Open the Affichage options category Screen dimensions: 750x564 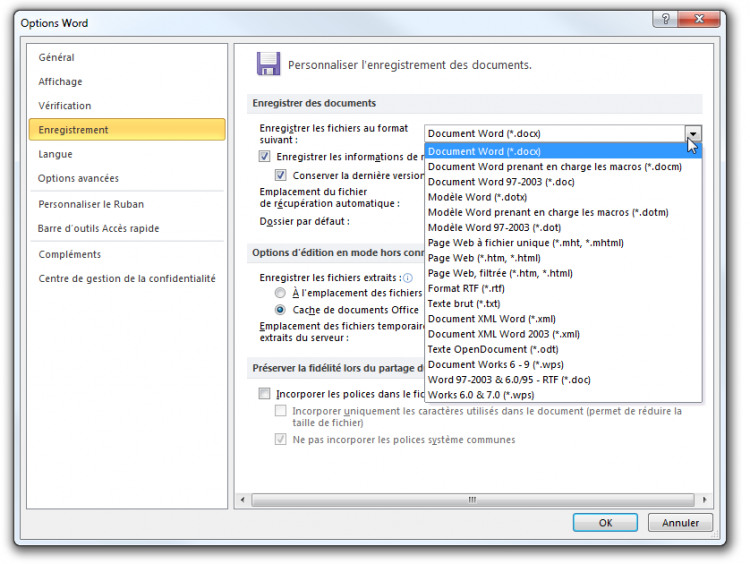click(127, 82)
